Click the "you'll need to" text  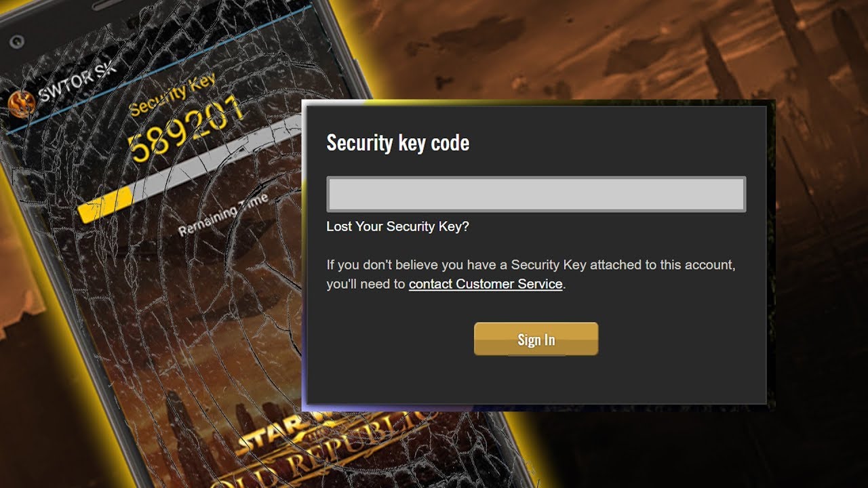point(366,284)
